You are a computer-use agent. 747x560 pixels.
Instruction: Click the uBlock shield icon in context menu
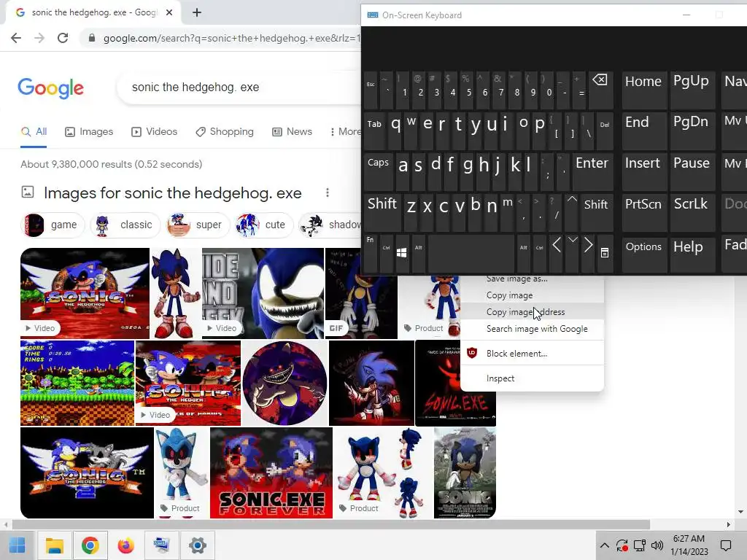(472, 354)
